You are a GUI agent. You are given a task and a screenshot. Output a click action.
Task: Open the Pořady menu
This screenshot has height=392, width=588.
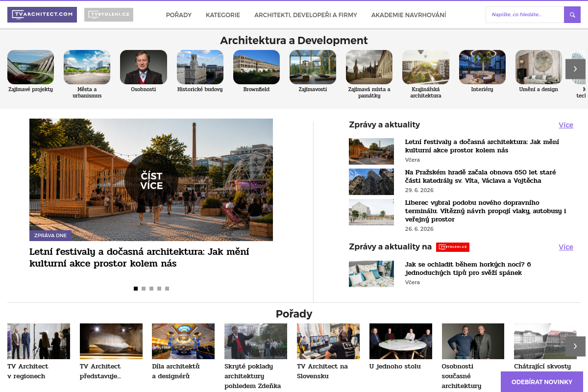[179, 15]
